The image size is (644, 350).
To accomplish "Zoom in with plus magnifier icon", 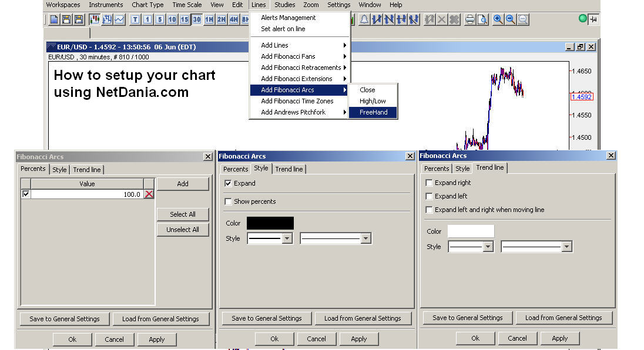I will [498, 19].
